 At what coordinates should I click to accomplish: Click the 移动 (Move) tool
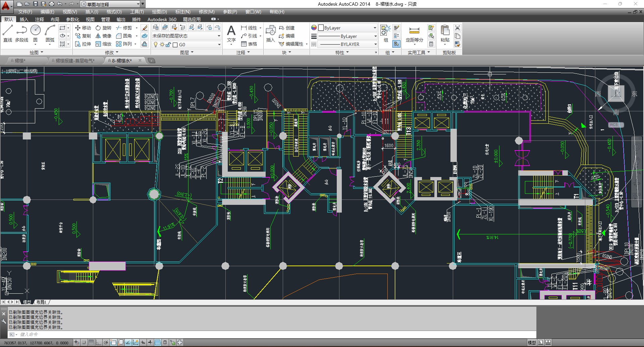[83, 28]
